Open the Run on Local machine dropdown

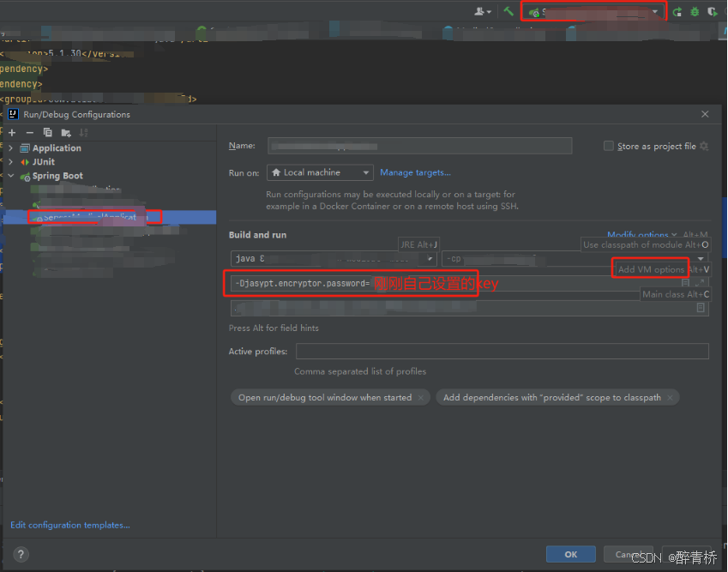pyautogui.click(x=320, y=172)
